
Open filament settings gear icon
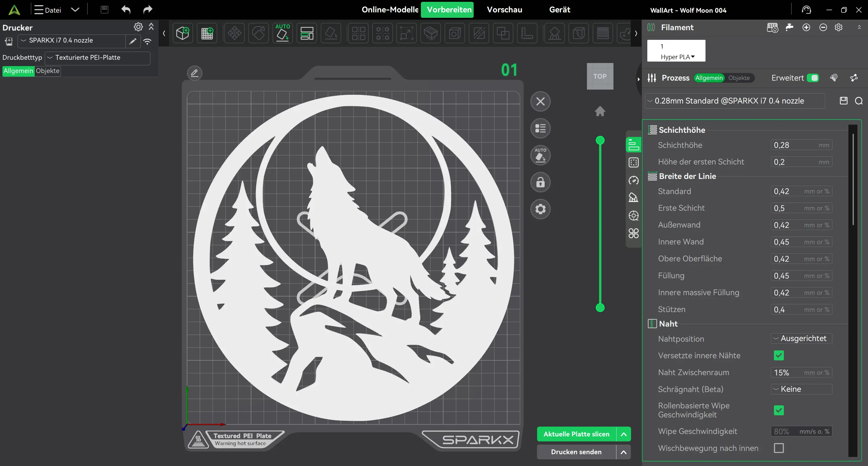[x=839, y=27]
